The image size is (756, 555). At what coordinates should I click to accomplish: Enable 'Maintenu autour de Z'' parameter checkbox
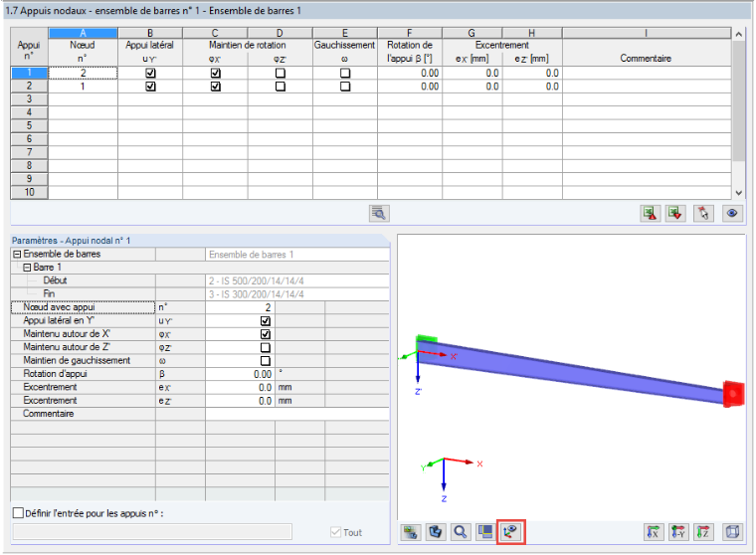266,347
